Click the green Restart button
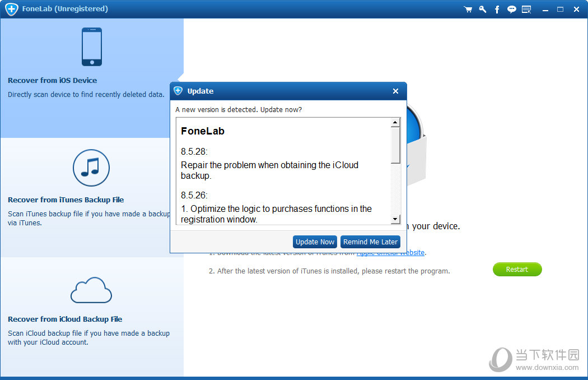588x380 pixels. [x=517, y=269]
